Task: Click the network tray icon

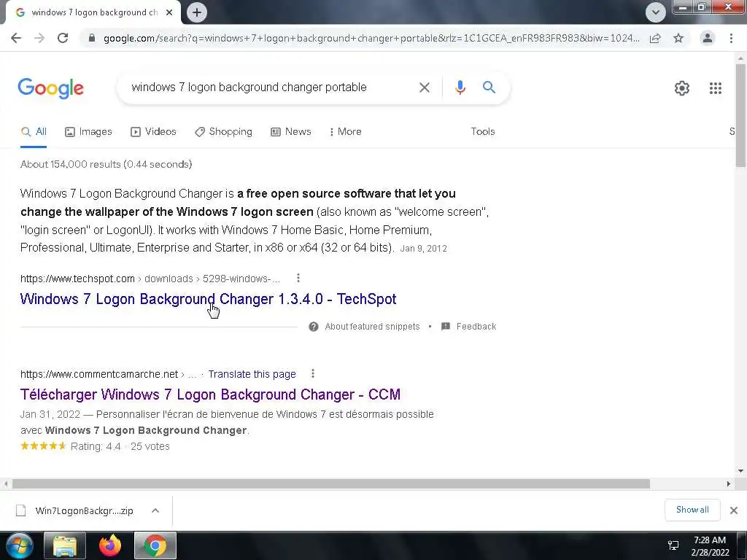Action: 673,545
